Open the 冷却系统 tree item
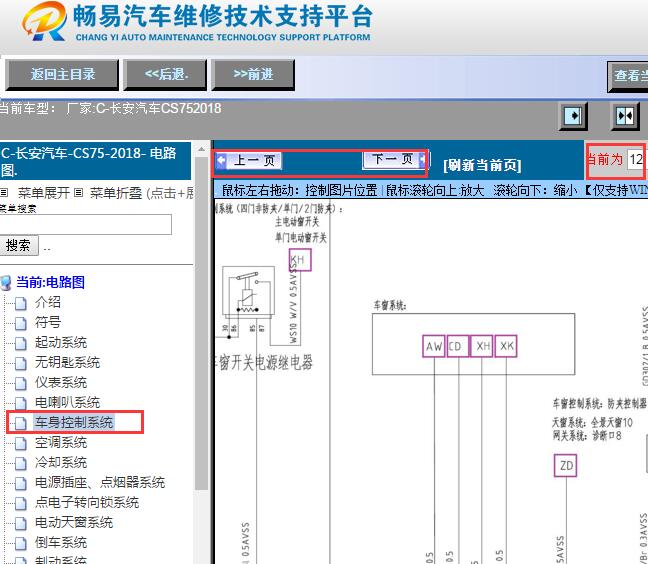The width and height of the screenshot is (648, 564). click(61, 462)
